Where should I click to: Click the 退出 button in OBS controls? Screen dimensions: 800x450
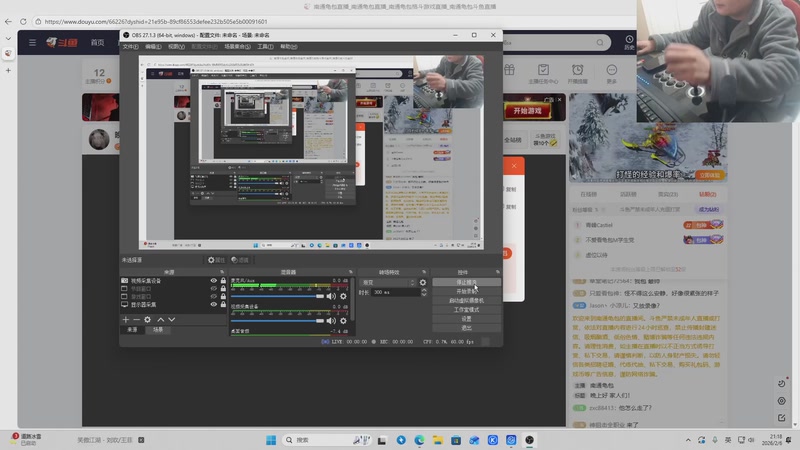pyautogui.click(x=466, y=328)
